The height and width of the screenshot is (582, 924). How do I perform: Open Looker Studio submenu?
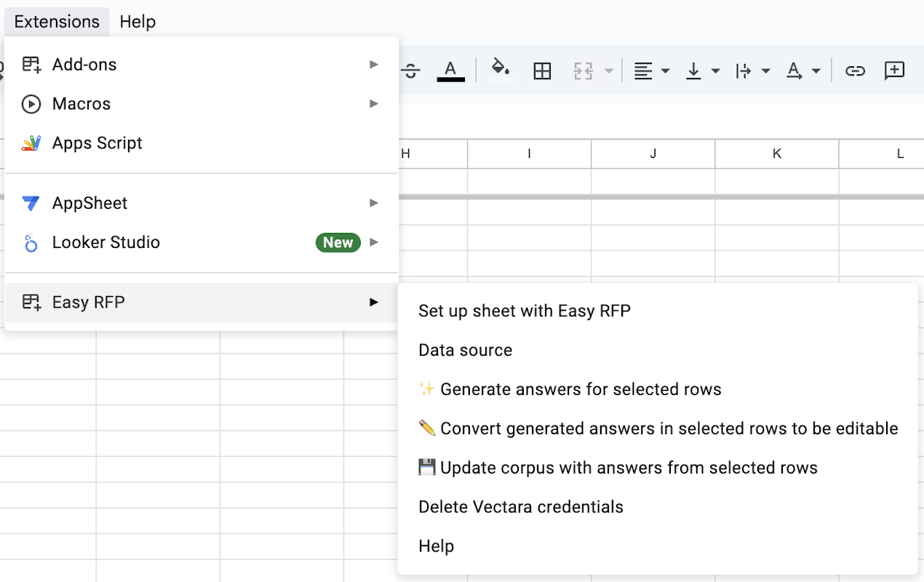point(202,242)
